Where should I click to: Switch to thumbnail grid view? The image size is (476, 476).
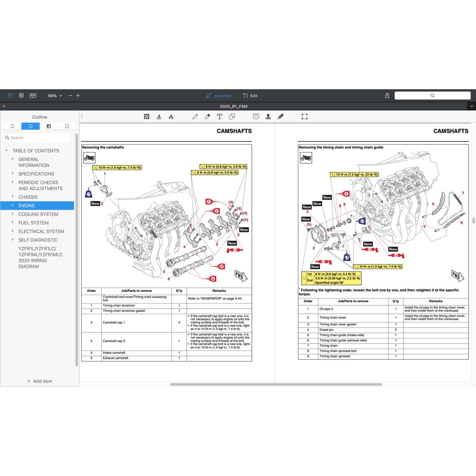(x=21, y=96)
